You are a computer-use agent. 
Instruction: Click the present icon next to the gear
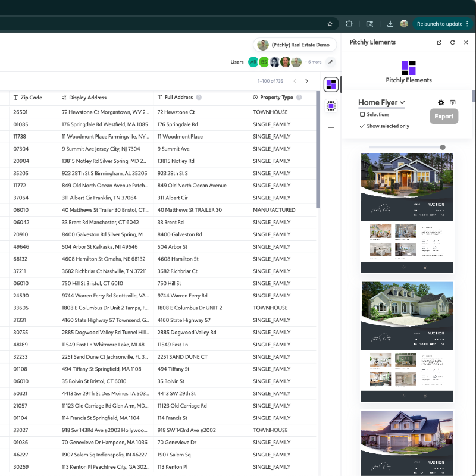[x=453, y=102]
